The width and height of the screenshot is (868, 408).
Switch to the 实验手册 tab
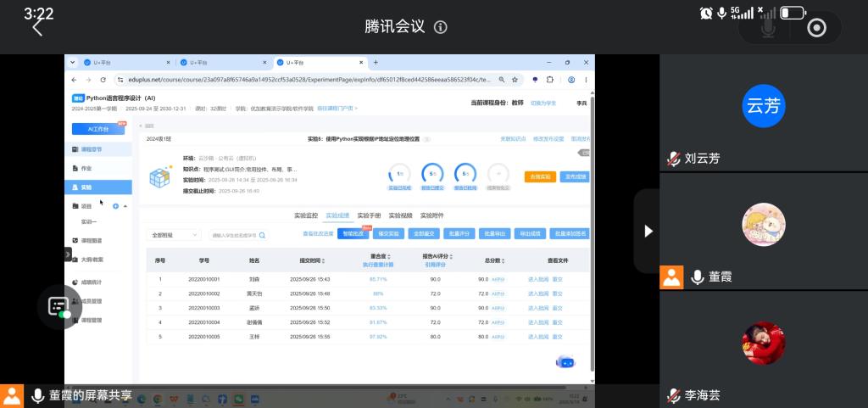369,215
